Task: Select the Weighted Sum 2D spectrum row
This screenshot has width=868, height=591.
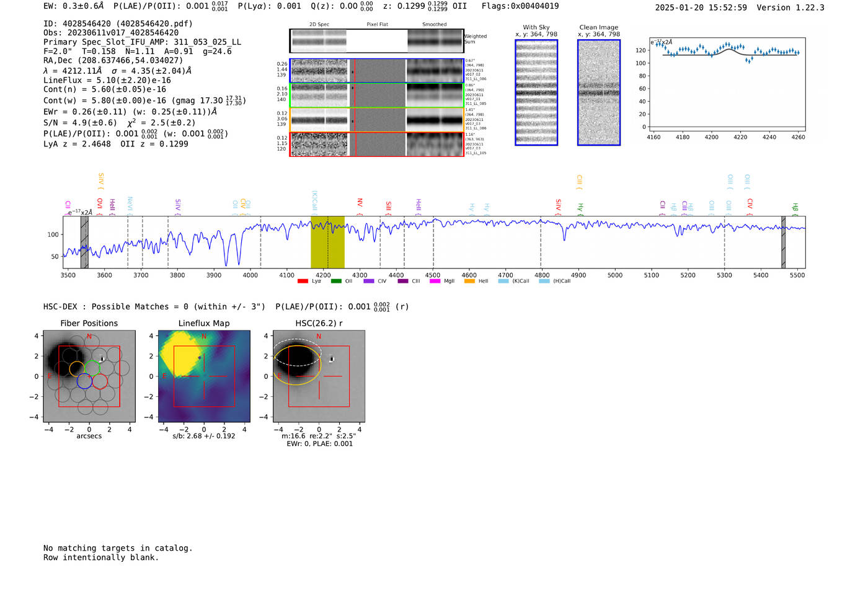Action: 376,41
